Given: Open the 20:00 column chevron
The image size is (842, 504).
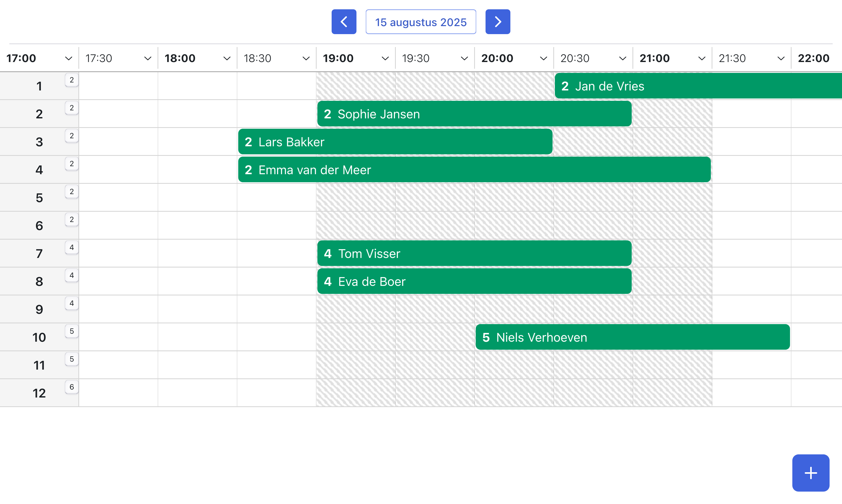Looking at the screenshot, I should [543, 58].
